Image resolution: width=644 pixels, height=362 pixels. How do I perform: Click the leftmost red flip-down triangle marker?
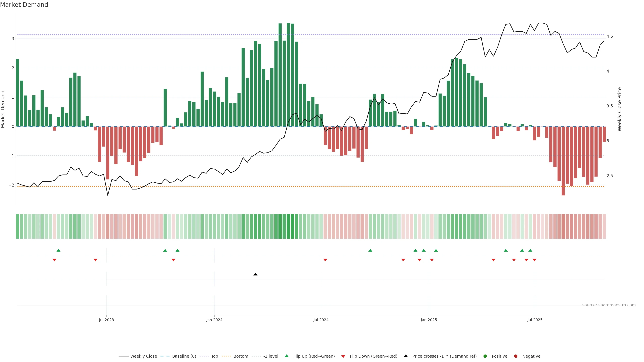[x=54, y=260]
